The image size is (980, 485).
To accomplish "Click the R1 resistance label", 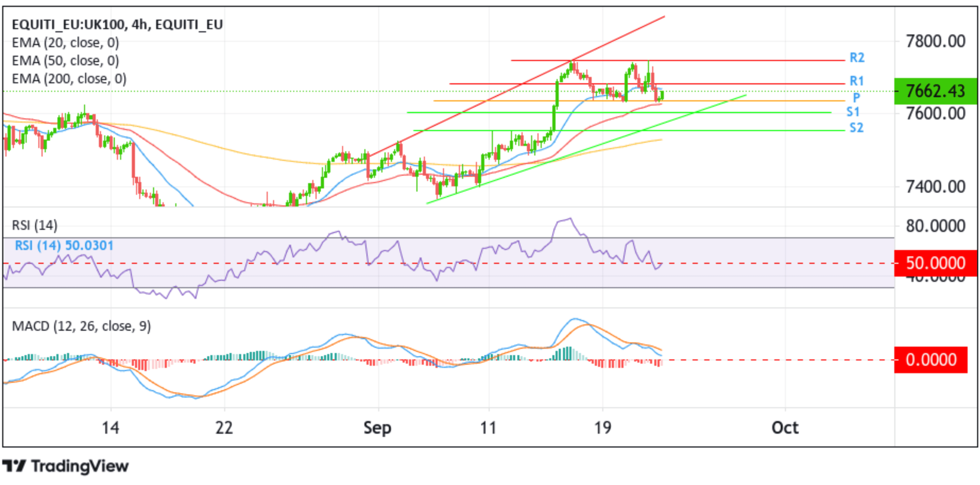I will (x=857, y=81).
